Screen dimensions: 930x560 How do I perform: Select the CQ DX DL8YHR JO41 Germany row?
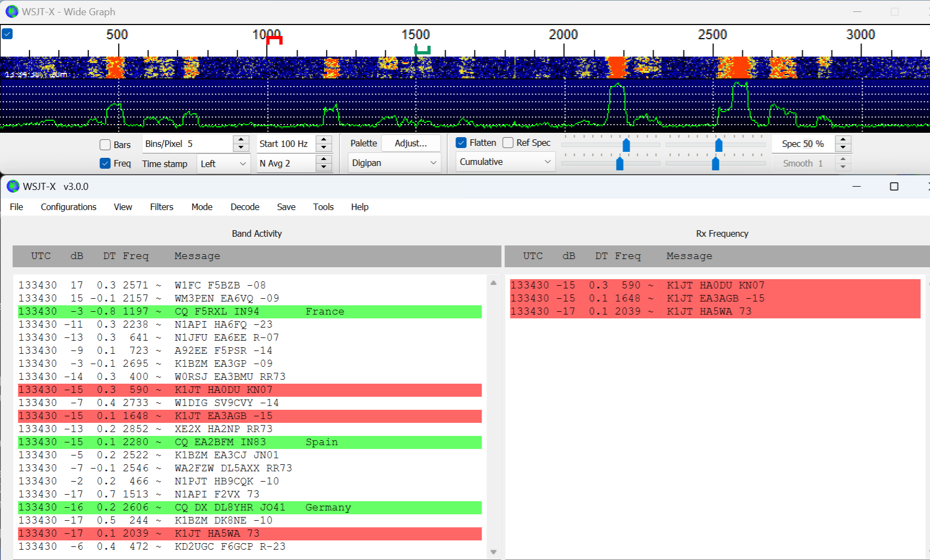[x=250, y=507]
